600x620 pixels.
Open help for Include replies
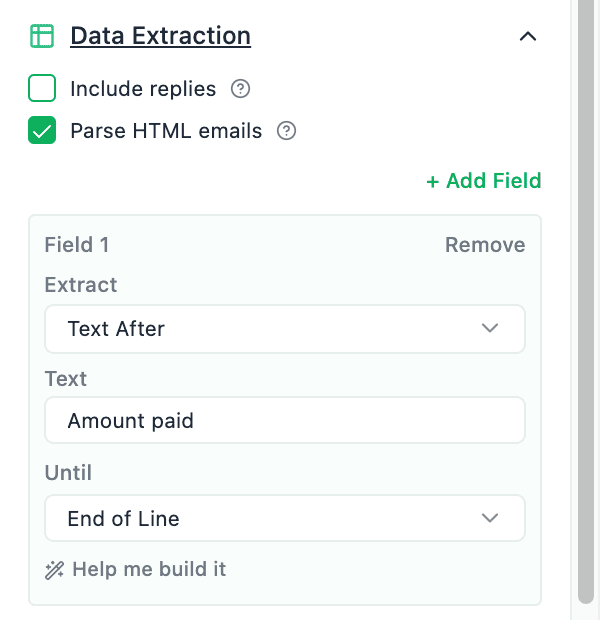pos(240,89)
